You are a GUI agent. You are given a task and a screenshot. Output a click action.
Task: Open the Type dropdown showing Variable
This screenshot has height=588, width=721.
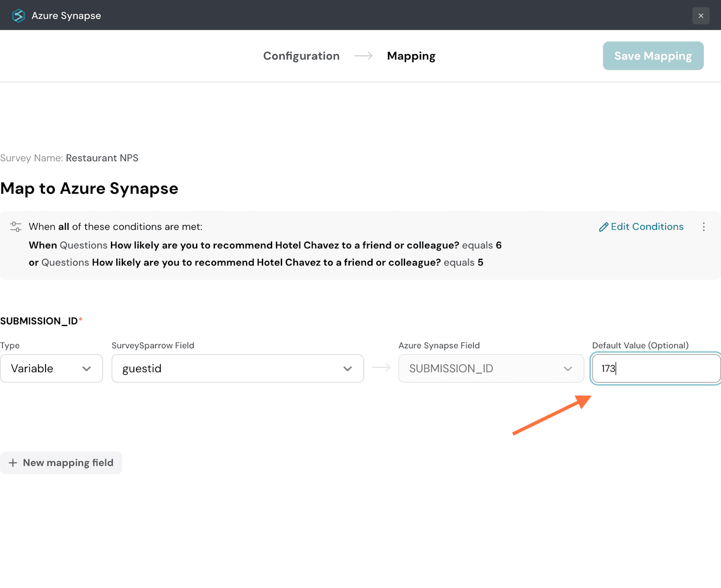click(51, 369)
